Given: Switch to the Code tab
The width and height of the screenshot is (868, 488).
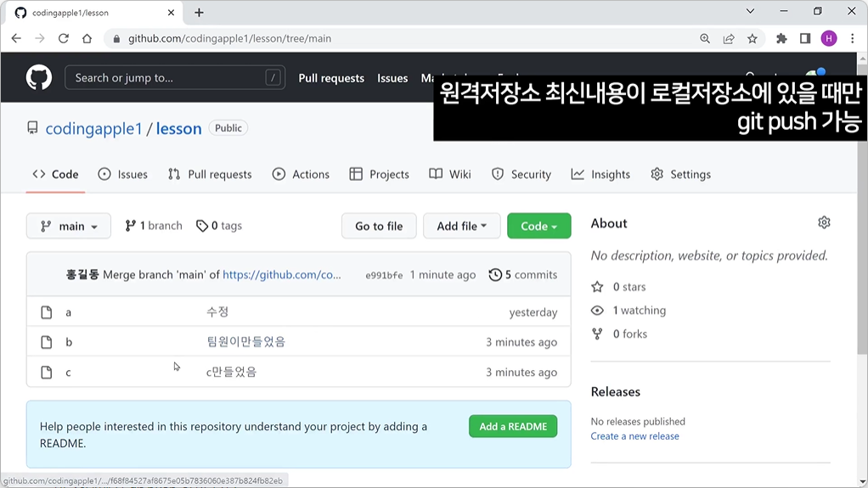Looking at the screenshot, I should pyautogui.click(x=55, y=174).
